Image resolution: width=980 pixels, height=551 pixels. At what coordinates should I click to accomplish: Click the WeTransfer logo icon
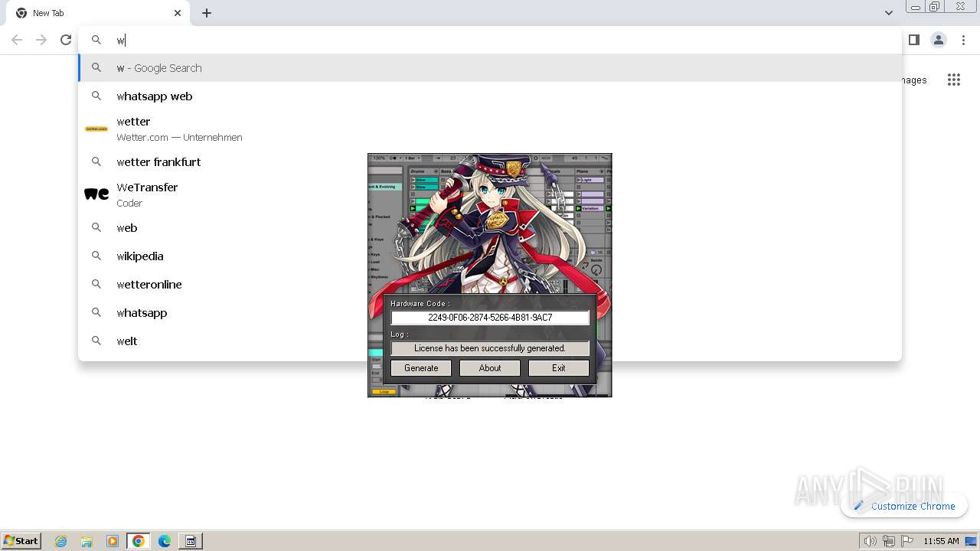click(96, 194)
